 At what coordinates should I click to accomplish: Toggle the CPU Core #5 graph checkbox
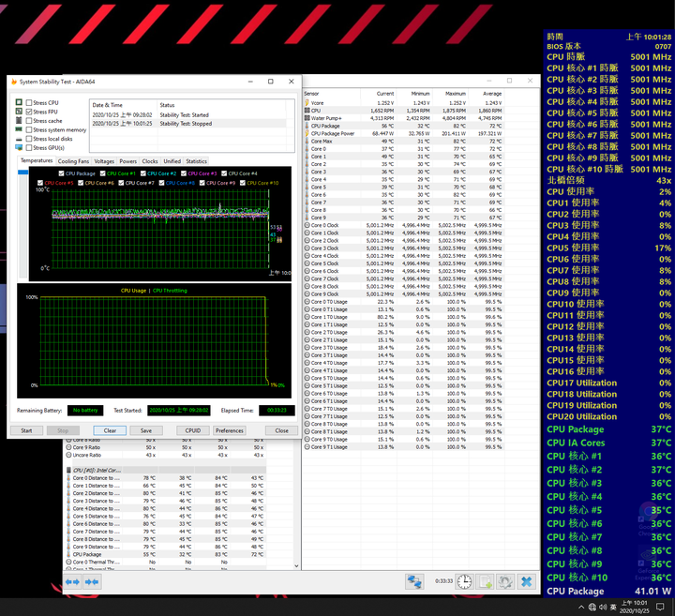tap(40, 183)
